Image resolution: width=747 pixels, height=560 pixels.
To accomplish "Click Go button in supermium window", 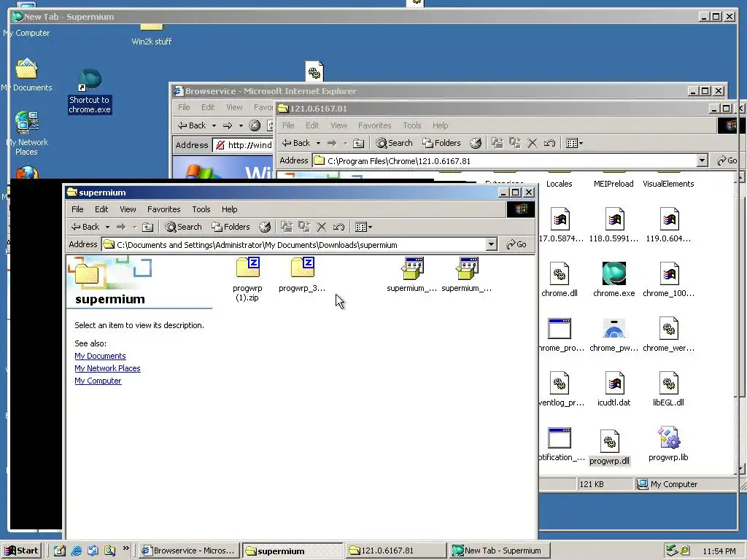I will [516, 244].
